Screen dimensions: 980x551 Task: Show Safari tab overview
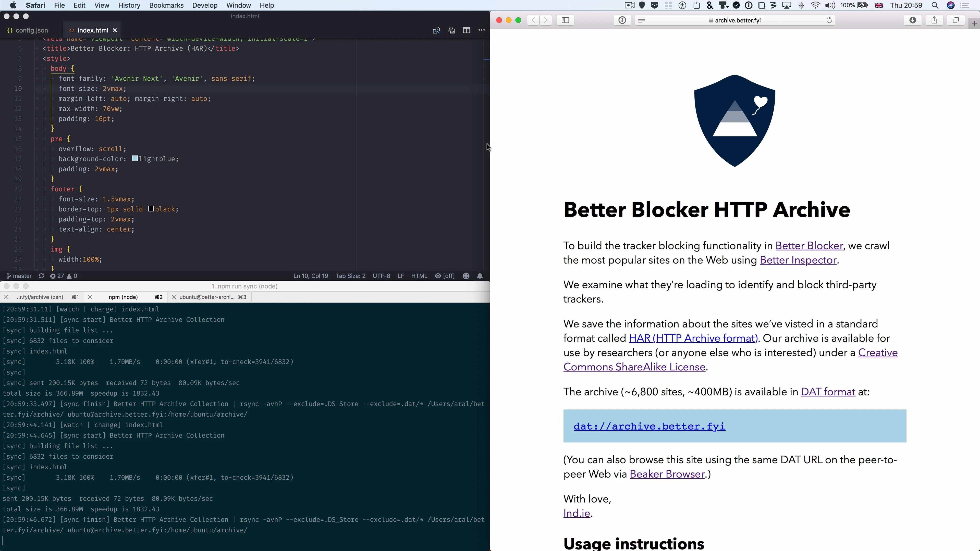(956, 20)
